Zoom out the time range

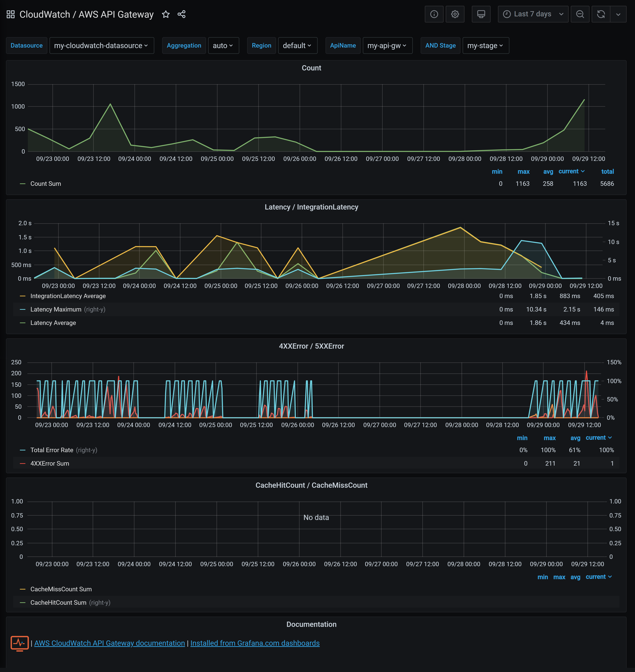(580, 14)
